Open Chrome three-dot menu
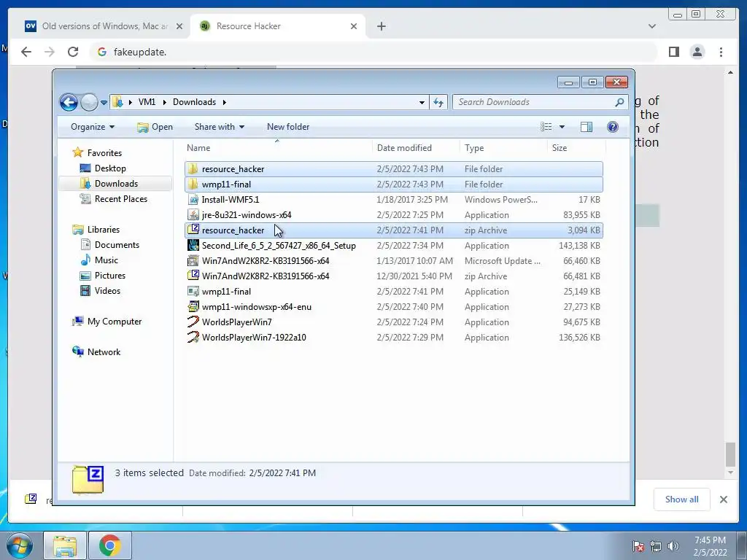747x560 pixels. coord(721,52)
